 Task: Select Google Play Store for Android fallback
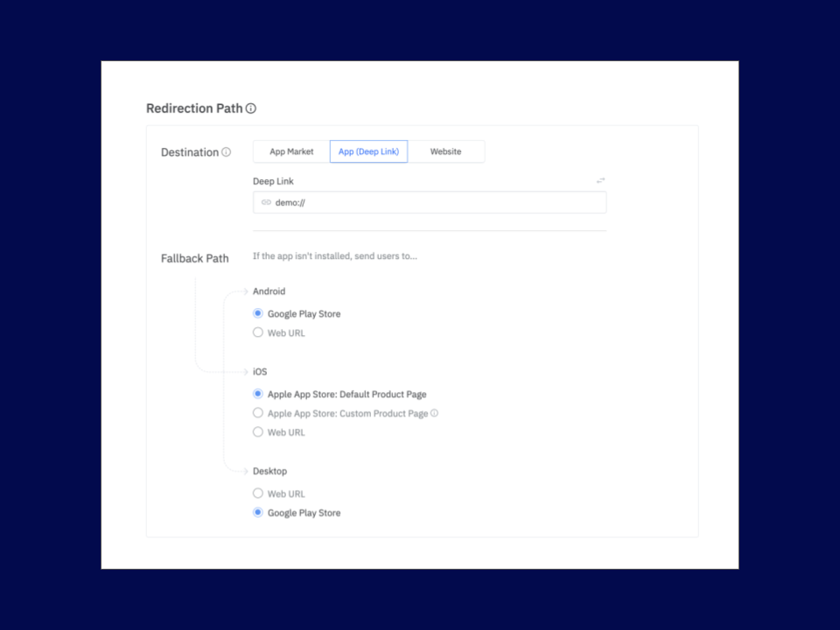(257, 313)
